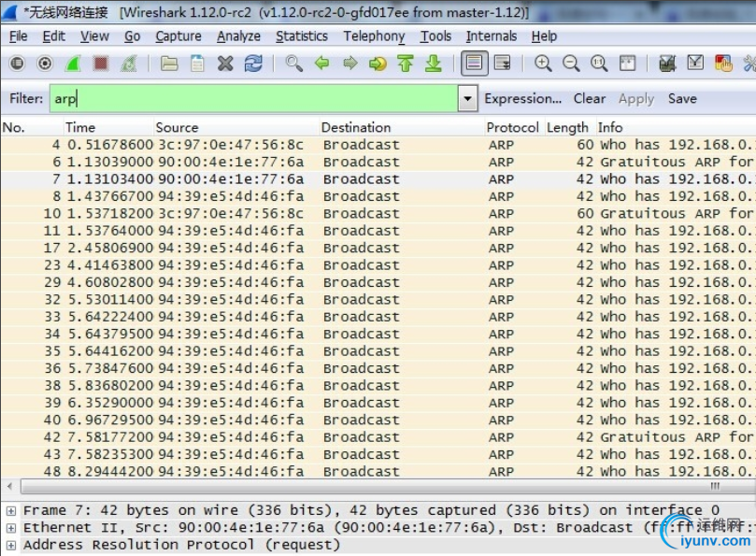Close the capture file
The width and height of the screenshot is (756, 556).
225,64
